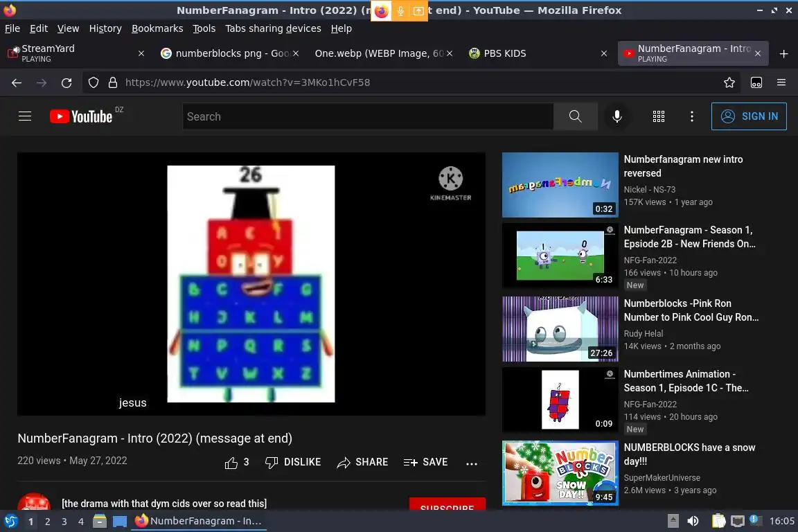Close the NumberFanagram YouTube tab
Screen dimensions: 798x532
tap(758, 53)
